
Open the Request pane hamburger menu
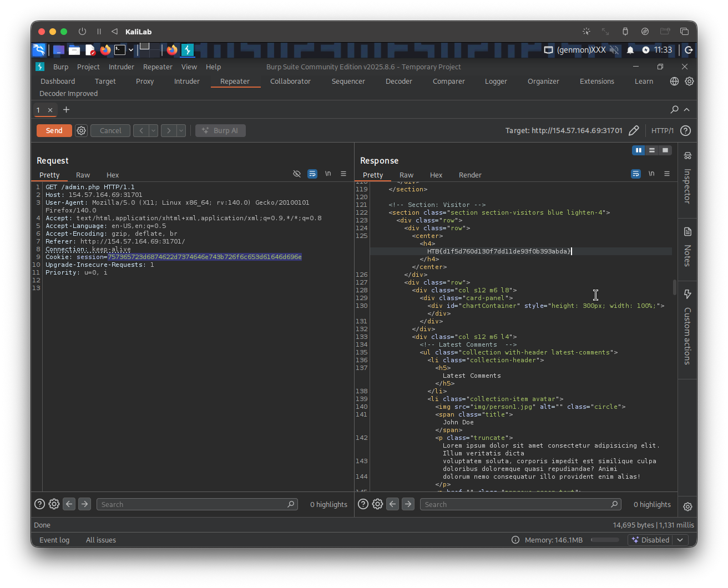click(x=343, y=174)
